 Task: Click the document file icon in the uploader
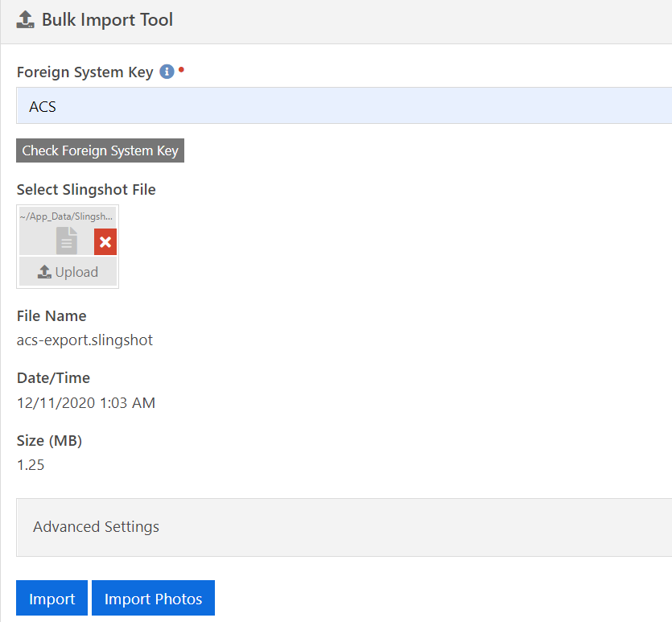(x=67, y=241)
